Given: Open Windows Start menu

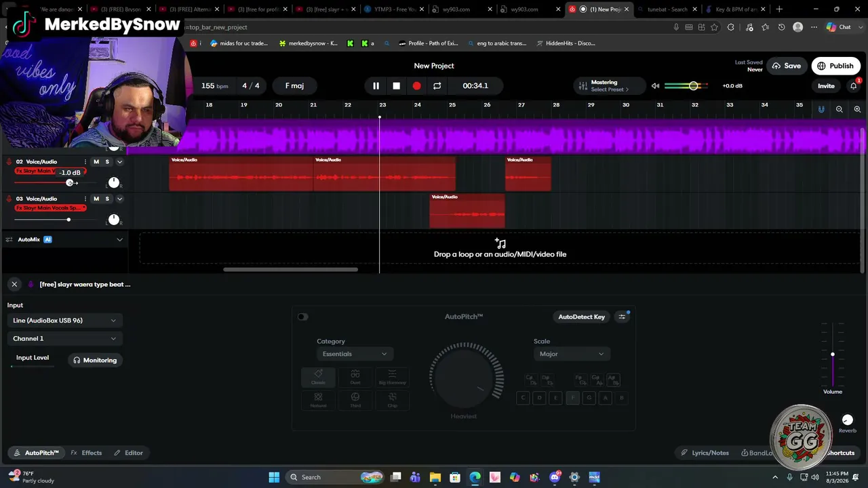Looking at the screenshot, I should [274, 477].
